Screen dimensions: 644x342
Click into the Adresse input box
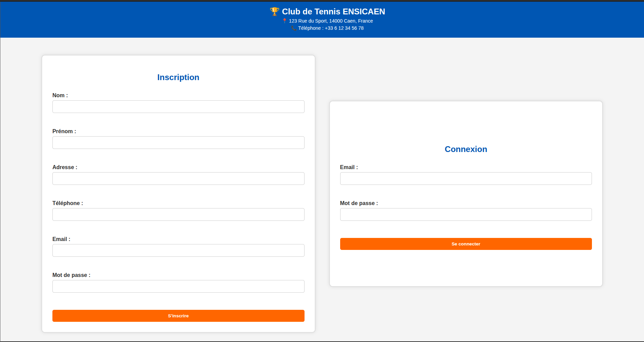[178, 178]
